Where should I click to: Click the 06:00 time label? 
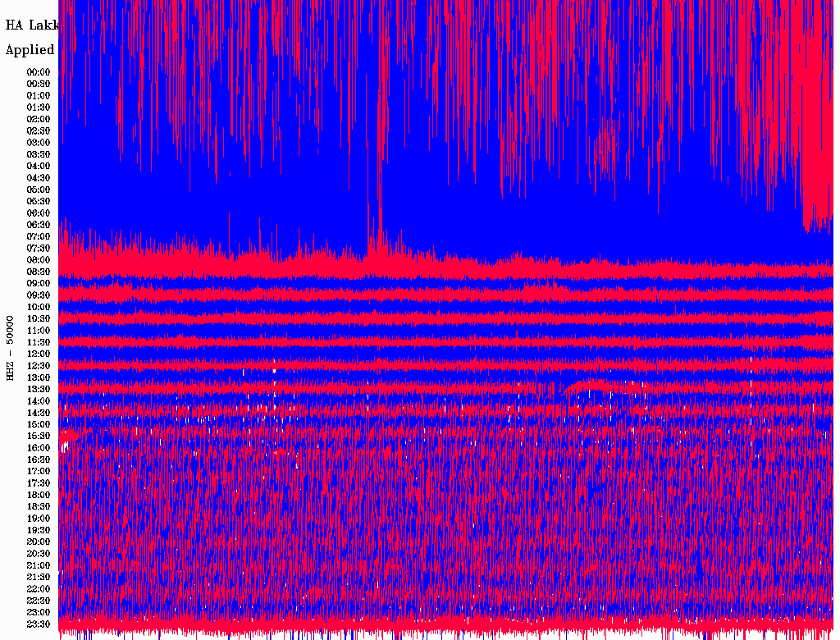[39, 213]
